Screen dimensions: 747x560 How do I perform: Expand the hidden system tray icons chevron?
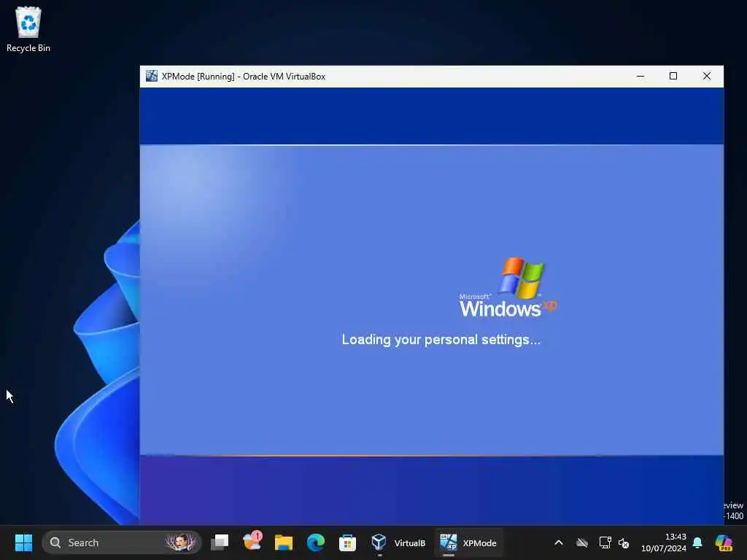(x=559, y=542)
